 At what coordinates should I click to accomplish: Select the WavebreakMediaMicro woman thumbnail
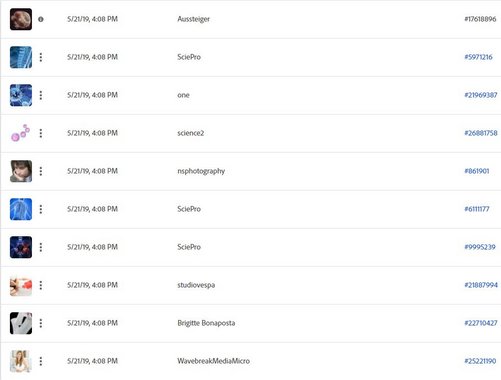click(21, 361)
